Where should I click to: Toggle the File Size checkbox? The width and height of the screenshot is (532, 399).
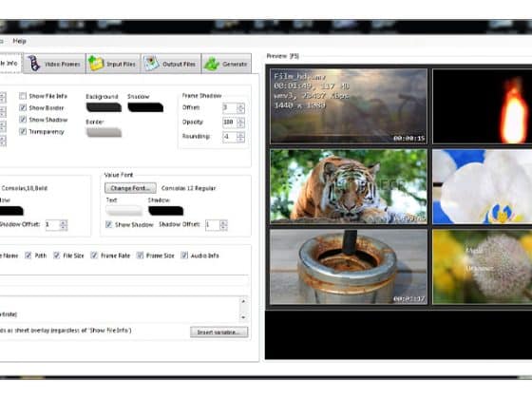(x=57, y=256)
